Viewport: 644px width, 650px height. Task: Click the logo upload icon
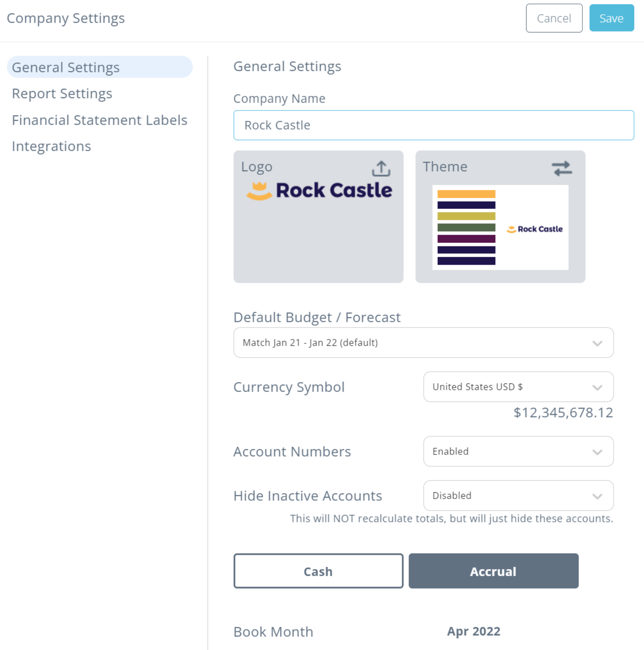click(x=381, y=168)
